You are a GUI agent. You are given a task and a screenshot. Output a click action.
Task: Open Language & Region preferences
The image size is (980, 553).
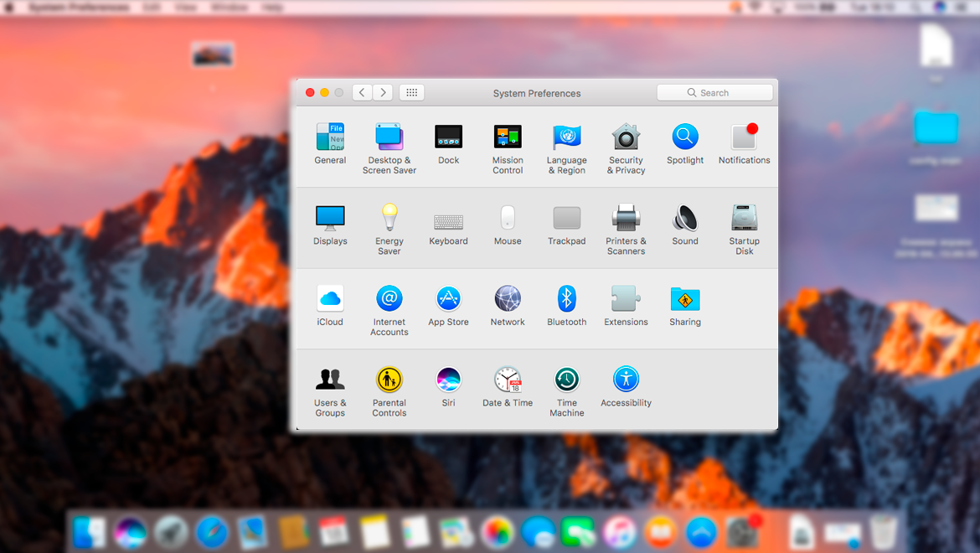(x=566, y=148)
